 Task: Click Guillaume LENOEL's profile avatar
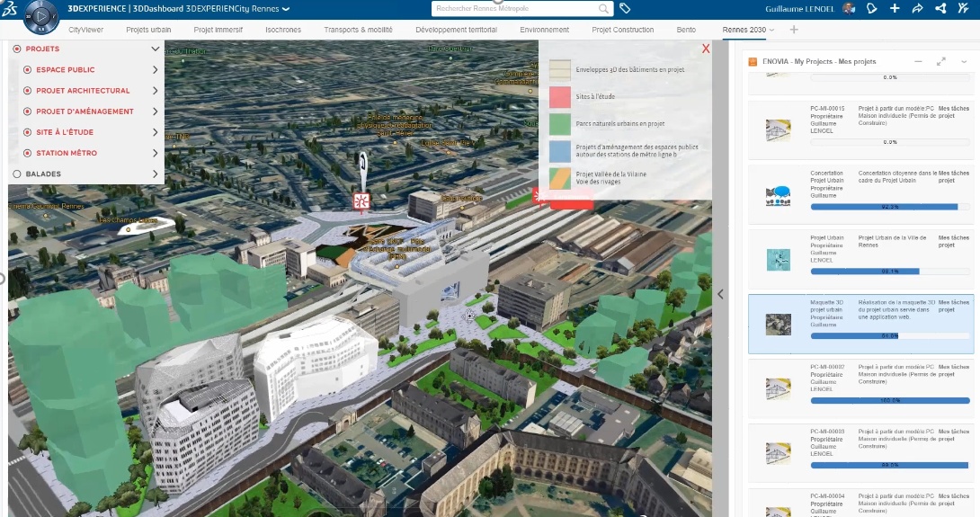(848, 8)
